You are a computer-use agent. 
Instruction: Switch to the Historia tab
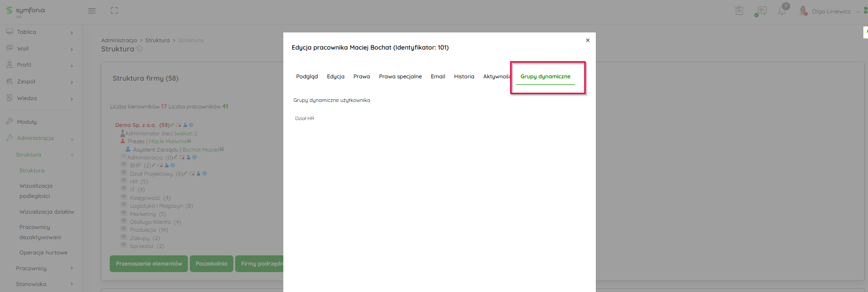pos(464,76)
